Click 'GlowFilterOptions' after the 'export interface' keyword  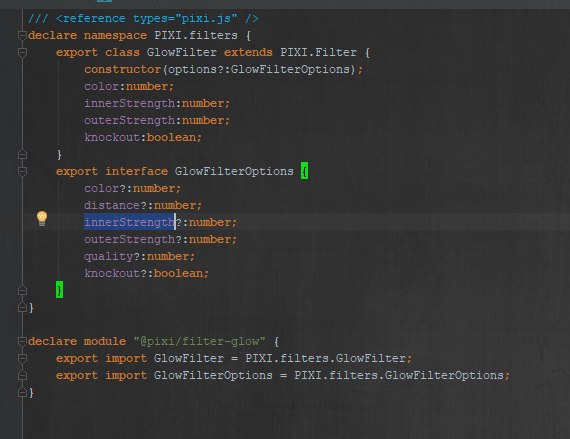(x=234, y=171)
